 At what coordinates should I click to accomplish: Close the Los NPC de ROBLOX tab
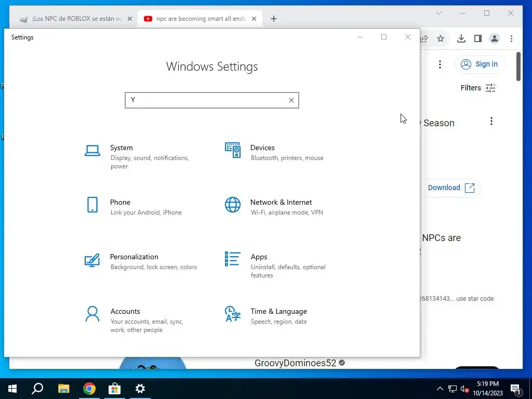point(129,19)
